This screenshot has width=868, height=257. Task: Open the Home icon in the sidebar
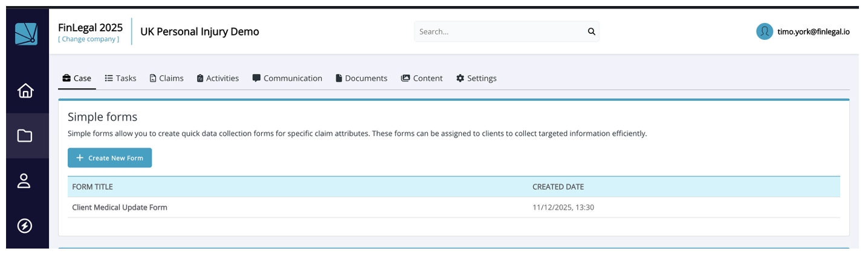pos(25,90)
